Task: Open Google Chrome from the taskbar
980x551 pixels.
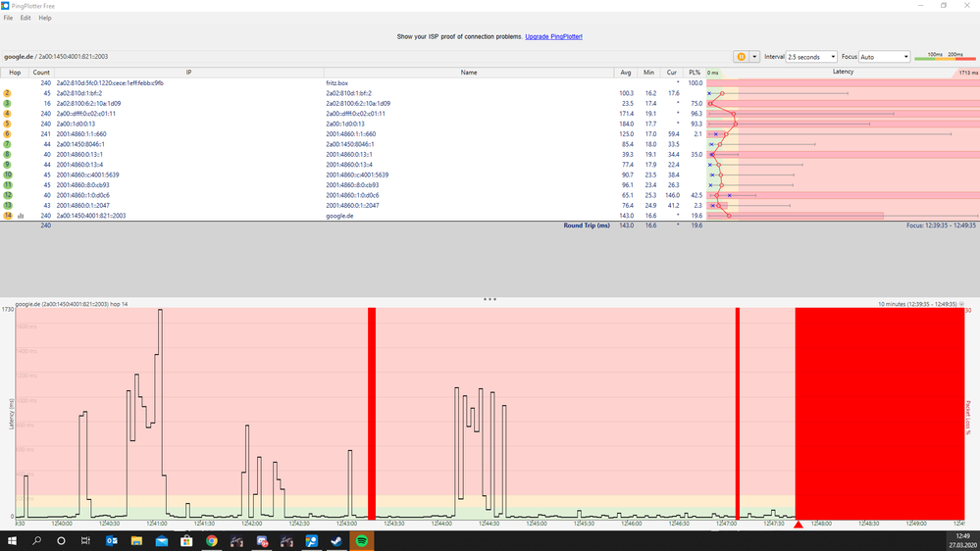Action: coord(212,541)
